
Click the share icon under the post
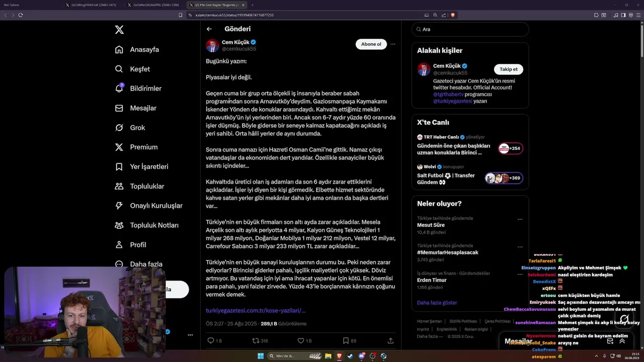pyautogui.click(x=390, y=340)
